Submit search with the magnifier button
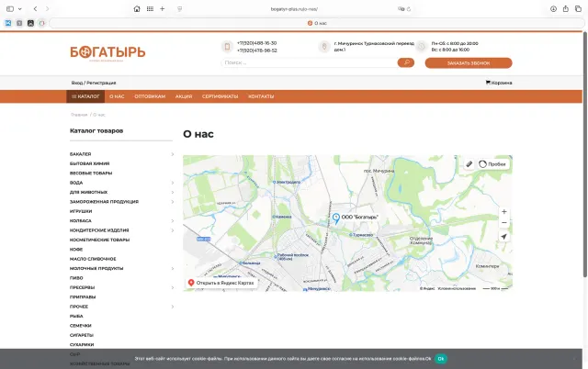 click(406, 62)
